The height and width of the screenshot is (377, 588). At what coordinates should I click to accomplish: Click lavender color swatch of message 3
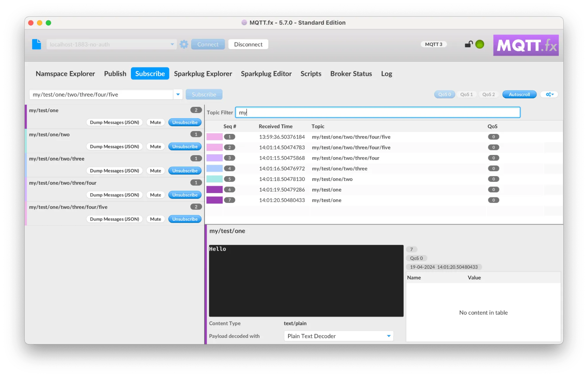click(x=214, y=158)
